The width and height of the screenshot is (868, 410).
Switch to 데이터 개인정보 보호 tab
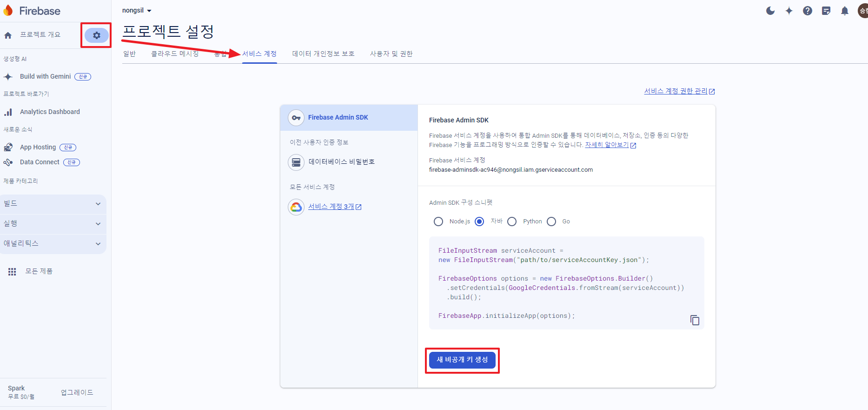pos(323,54)
